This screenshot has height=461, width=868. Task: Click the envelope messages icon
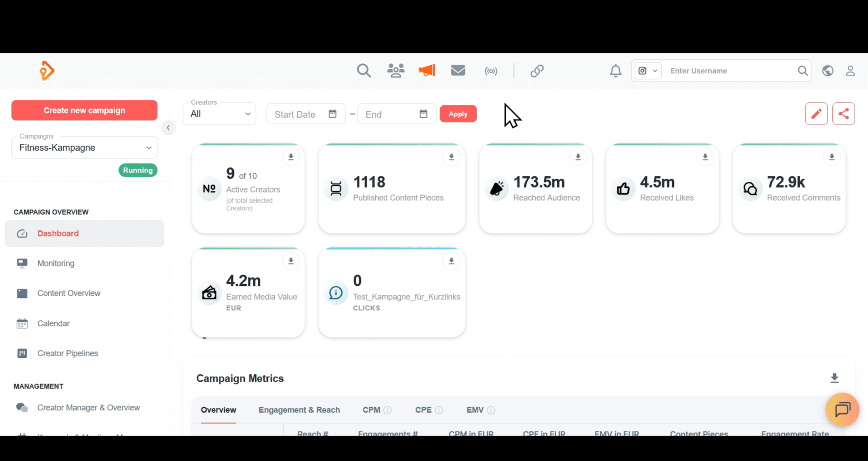[x=458, y=71]
